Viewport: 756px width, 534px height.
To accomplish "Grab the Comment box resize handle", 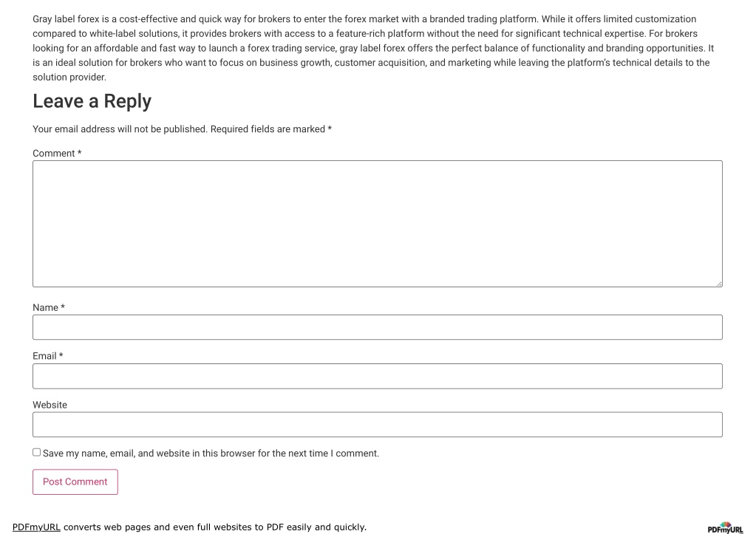I will click(719, 284).
